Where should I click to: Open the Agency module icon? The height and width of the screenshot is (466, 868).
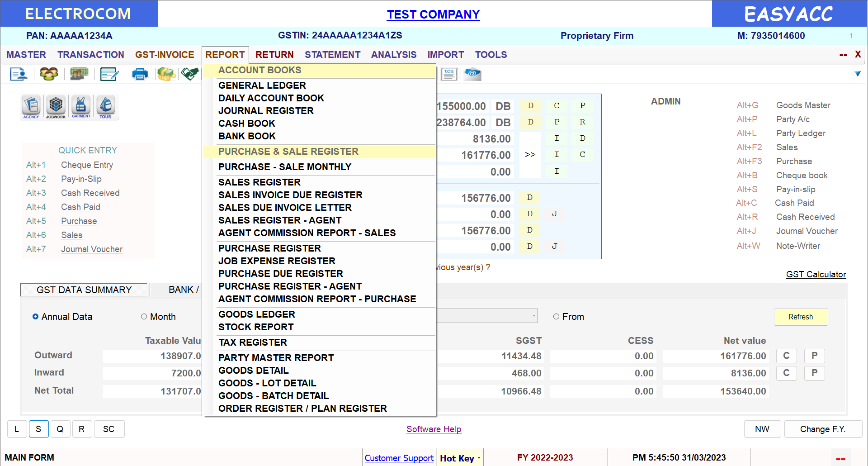point(31,106)
